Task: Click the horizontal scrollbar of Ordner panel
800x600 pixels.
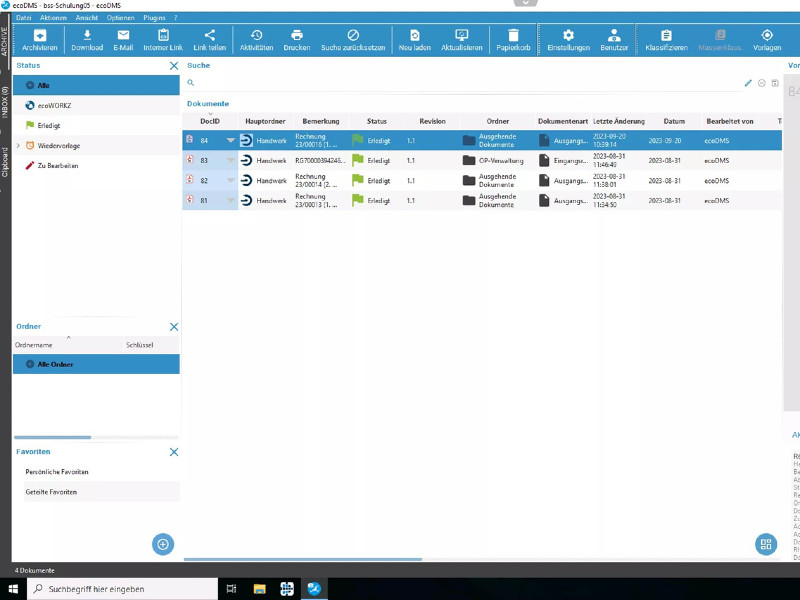Action: pyautogui.click(x=53, y=437)
